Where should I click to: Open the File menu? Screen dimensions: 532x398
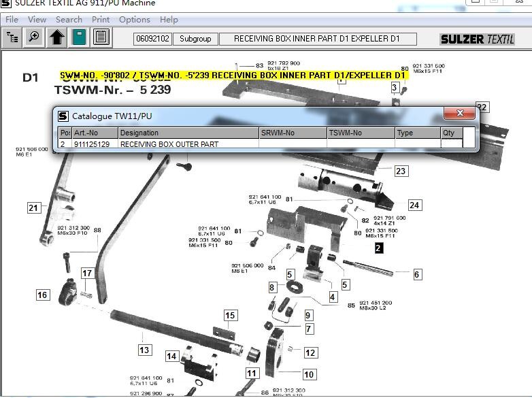tap(12, 20)
